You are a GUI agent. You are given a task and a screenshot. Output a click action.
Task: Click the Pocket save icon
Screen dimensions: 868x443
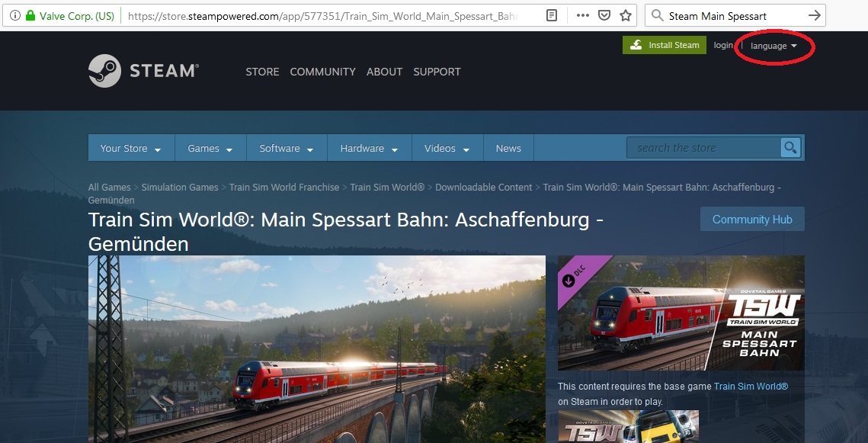604,15
